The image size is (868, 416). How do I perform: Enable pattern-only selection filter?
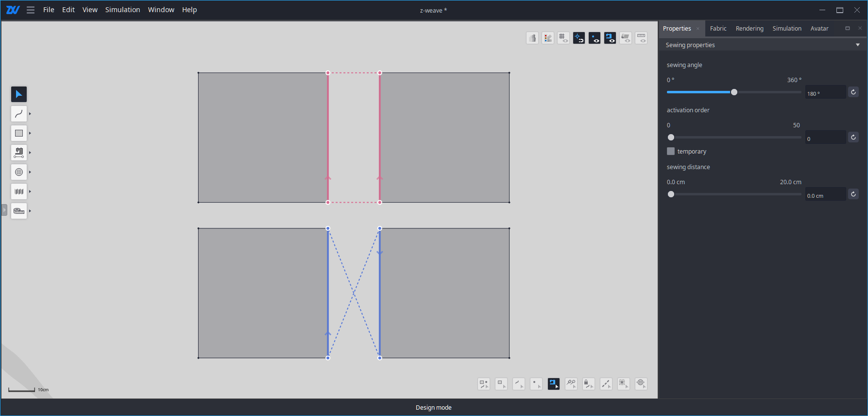(x=501, y=384)
